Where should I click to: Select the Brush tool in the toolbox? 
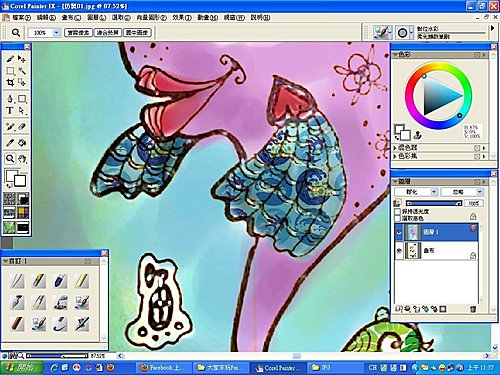10,59
